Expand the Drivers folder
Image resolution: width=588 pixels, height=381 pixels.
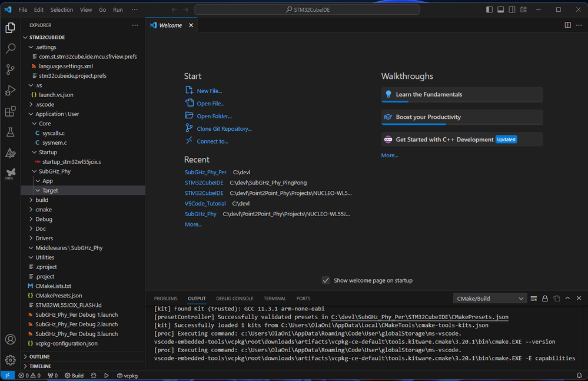click(83, 238)
